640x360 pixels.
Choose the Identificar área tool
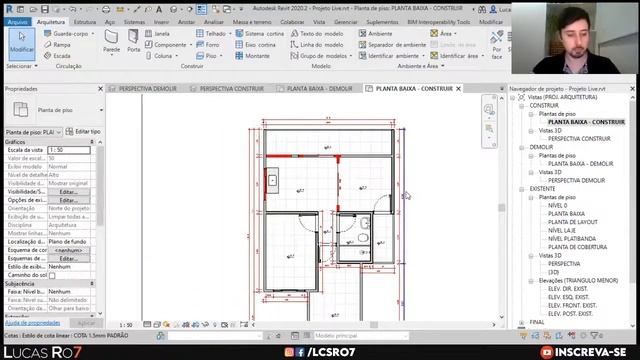point(454,56)
